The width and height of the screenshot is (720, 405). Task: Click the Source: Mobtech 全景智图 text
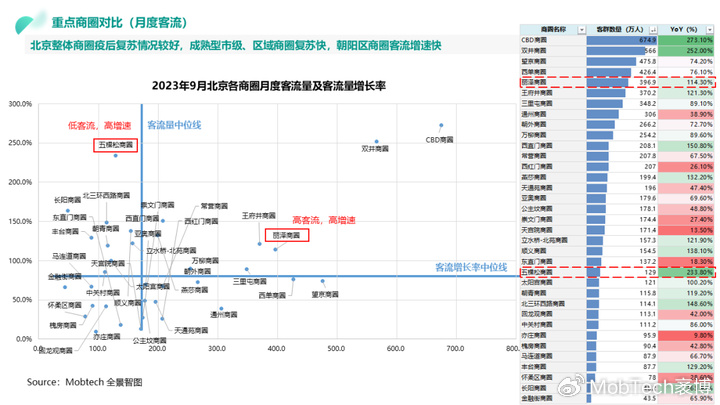85,382
